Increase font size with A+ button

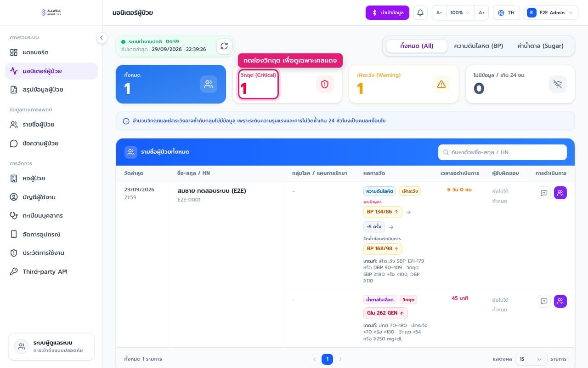[x=481, y=13]
